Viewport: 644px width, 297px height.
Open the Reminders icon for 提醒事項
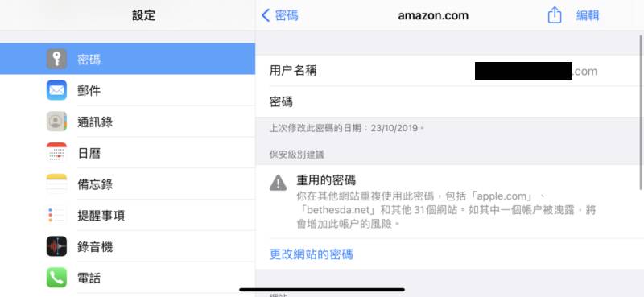click(x=56, y=215)
